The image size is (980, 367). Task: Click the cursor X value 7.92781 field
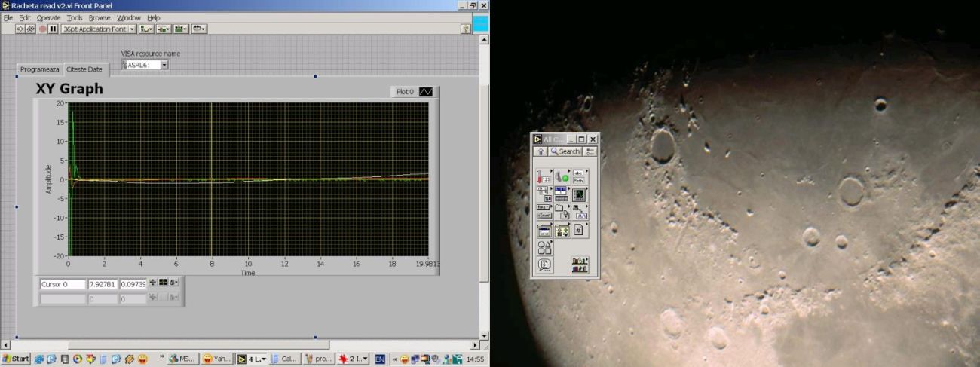pyautogui.click(x=103, y=284)
